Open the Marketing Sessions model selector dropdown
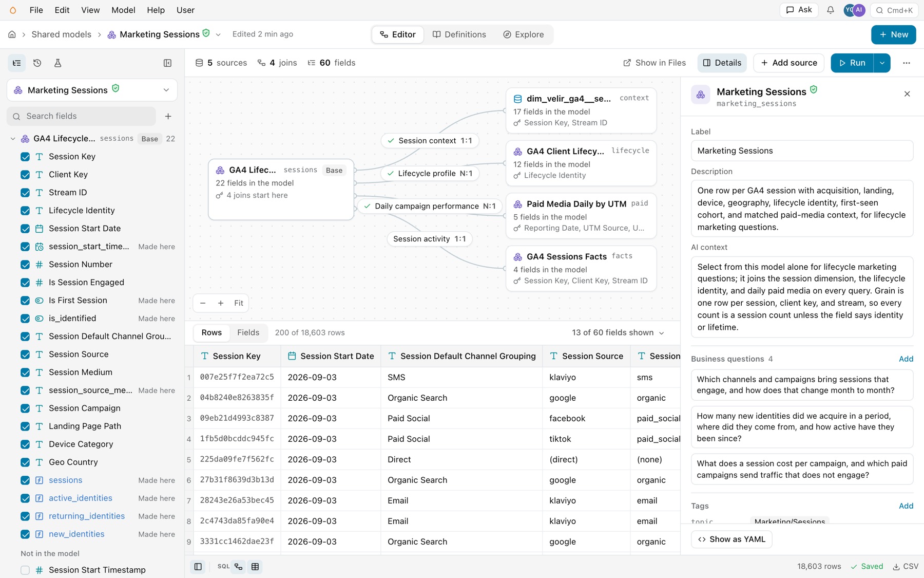The width and height of the screenshot is (924, 578). pos(92,90)
